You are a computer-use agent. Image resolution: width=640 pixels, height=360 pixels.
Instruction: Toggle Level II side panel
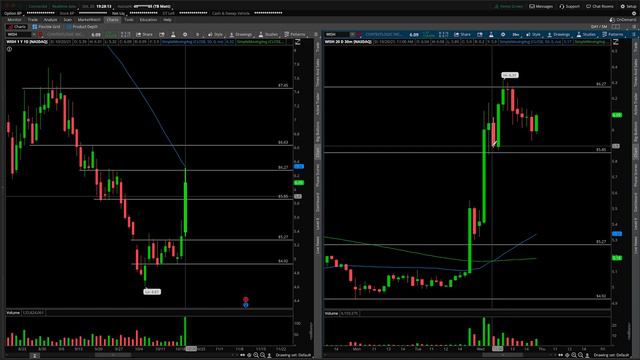tap(318, 224)
